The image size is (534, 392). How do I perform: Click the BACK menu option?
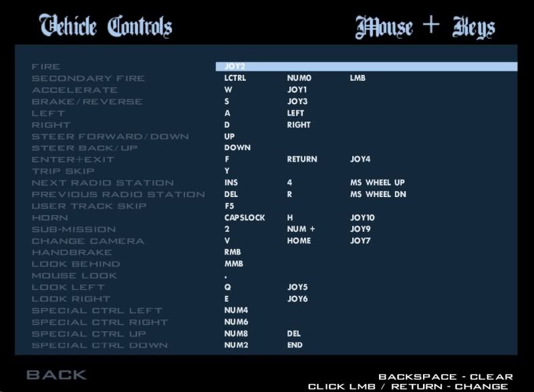56,375
